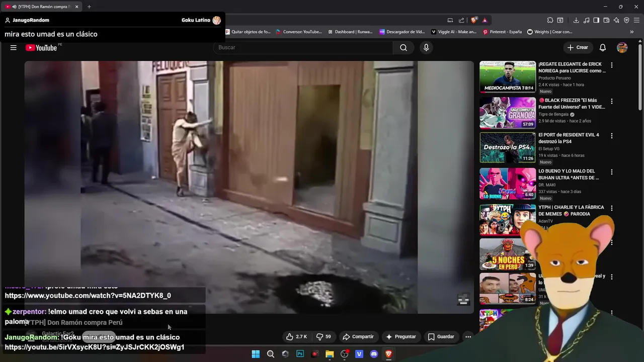This screenshot has width=644, height=362.
Task: Open options for the Charlie y la Fábrica video
Action: (612, 208)
